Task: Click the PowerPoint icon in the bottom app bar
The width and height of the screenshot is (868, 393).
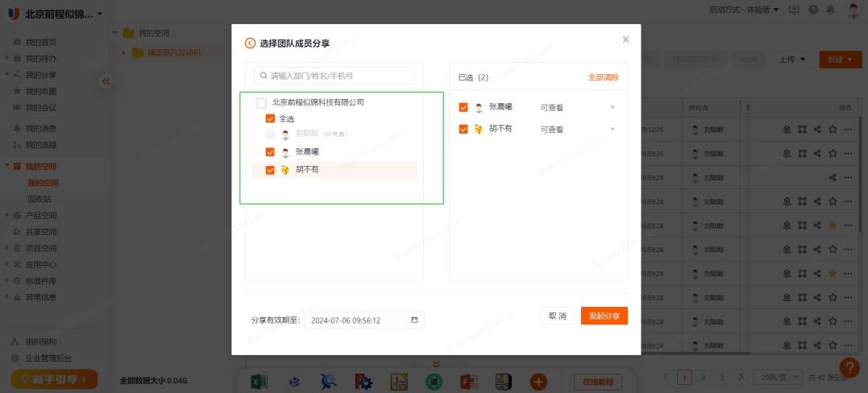Action: pyautogui.click(x=469, y=382)
